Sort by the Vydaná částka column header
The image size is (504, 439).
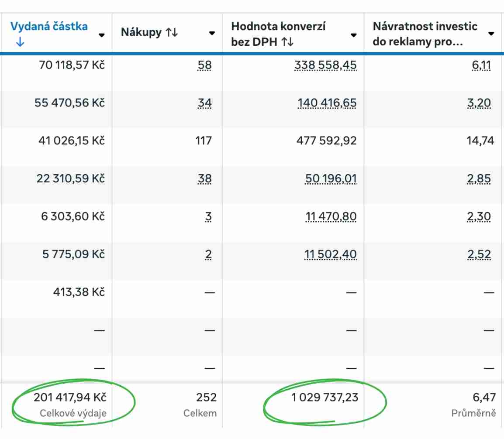49,26
